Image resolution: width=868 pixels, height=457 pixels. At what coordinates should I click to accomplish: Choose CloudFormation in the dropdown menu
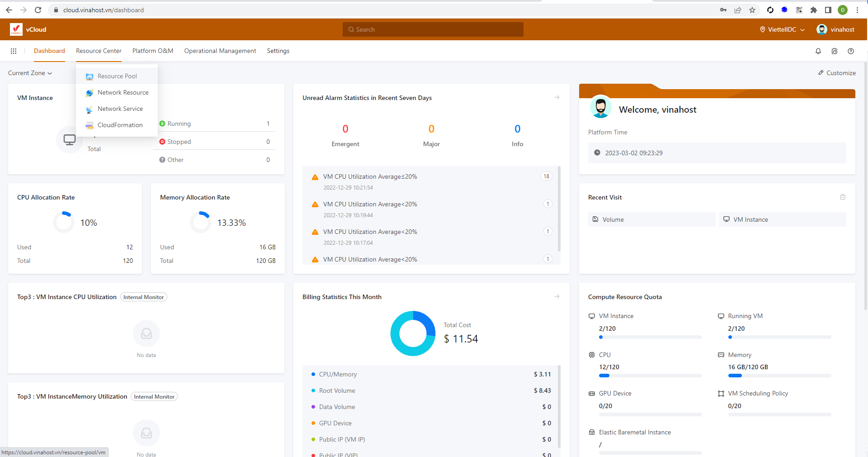120,125
